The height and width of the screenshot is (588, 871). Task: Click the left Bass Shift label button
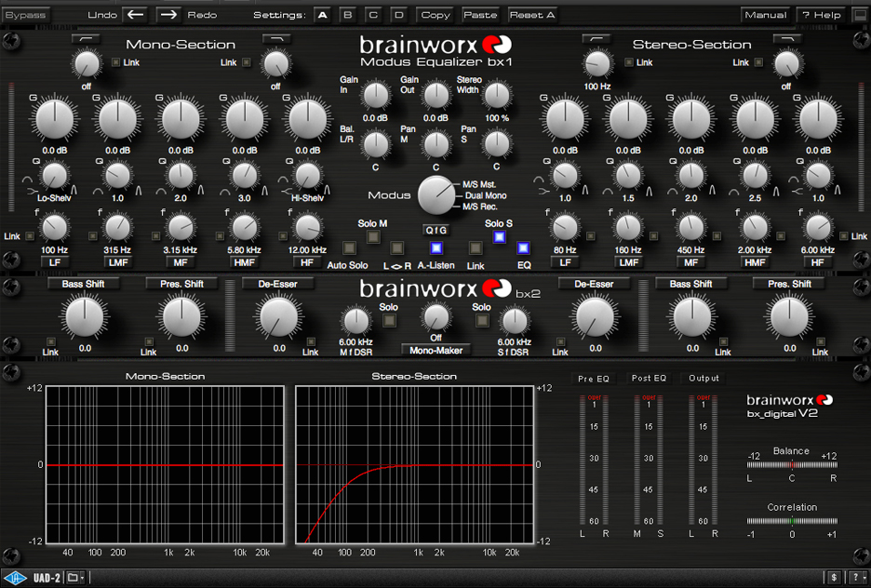(84, 284)
